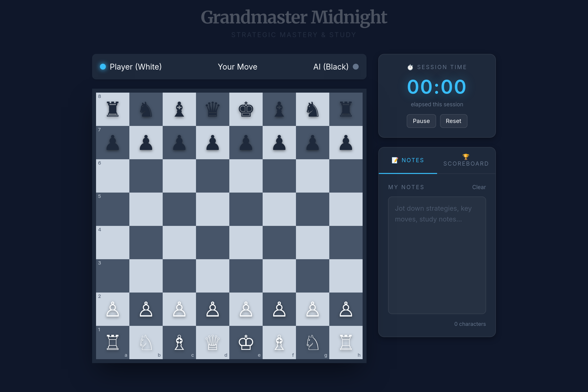The height and width of the screenshot is (392, 588).
Task: Click empty square d5
Action: pyautogui.click(x=212, y=209)
